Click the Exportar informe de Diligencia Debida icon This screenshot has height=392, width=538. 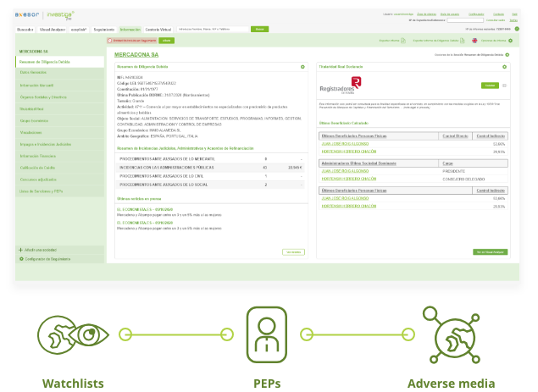tap(463, 41)
